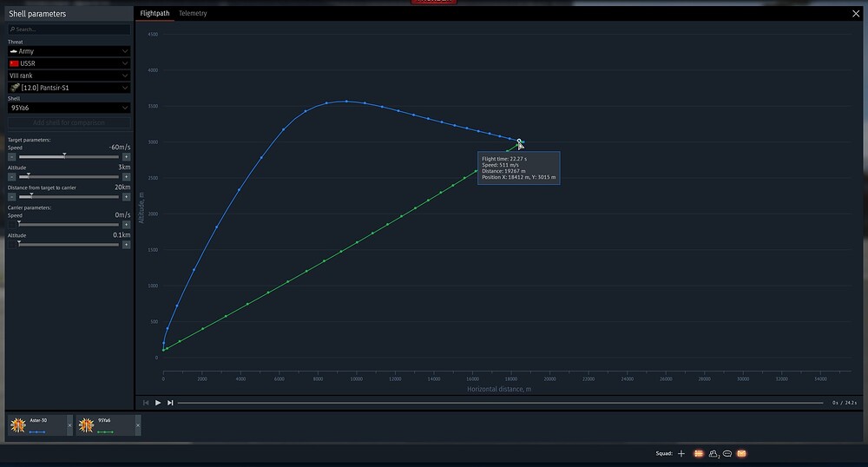
Task: Click the target Altitude slider handle
Action: click(29, 175)
